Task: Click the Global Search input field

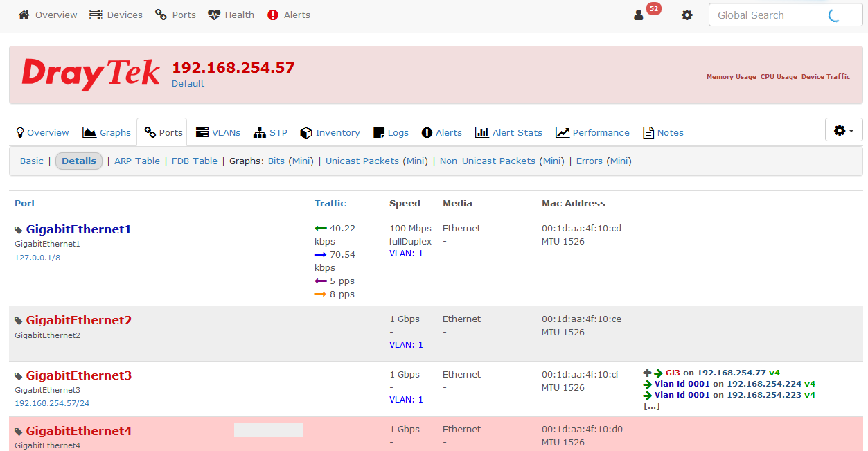Action: pos(769,15)
